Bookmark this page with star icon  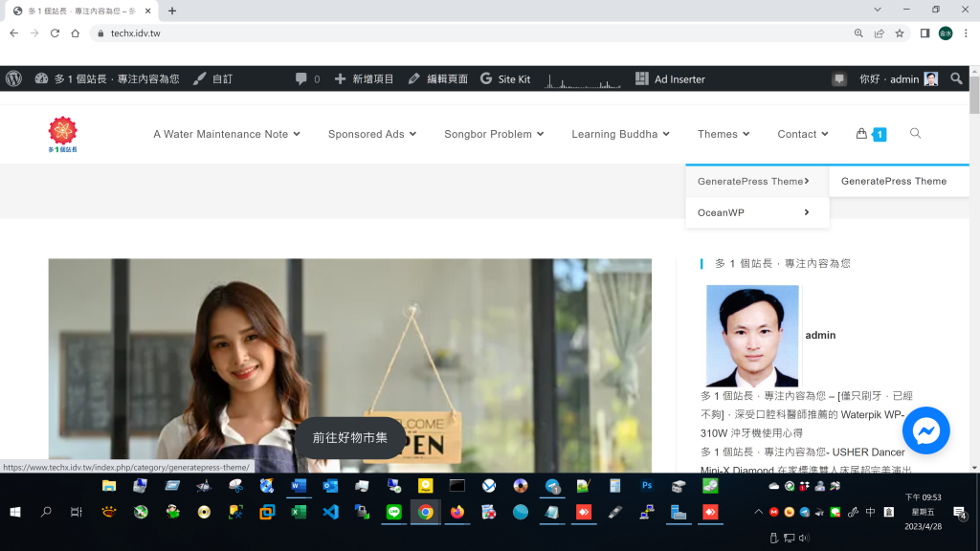(x=900, y=33)
